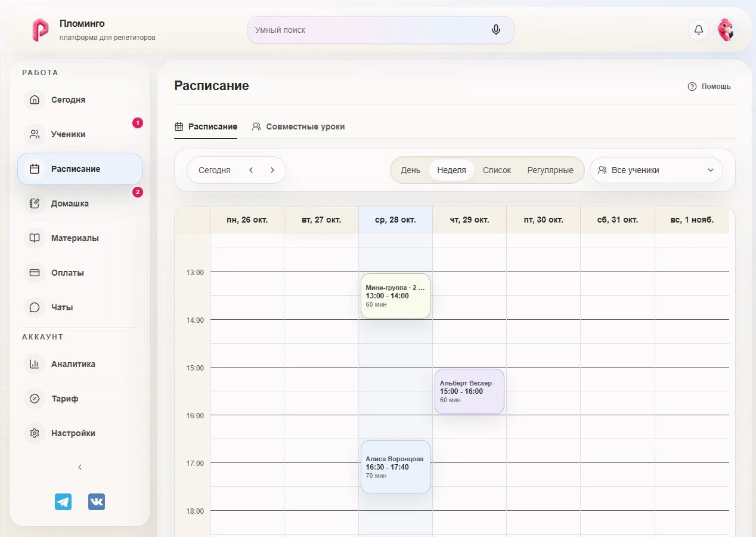The height and width of the screenshot is (537, 756).
Task: Click the Аналитика chart icon
Action: click(x=35, y=364)
